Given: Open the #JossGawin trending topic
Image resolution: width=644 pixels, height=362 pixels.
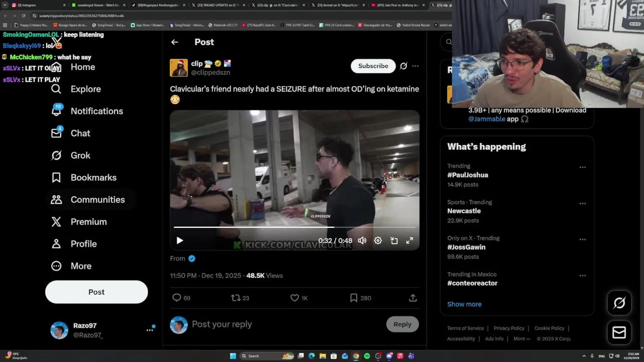Looking at the screenshot, I should (466, 247).
